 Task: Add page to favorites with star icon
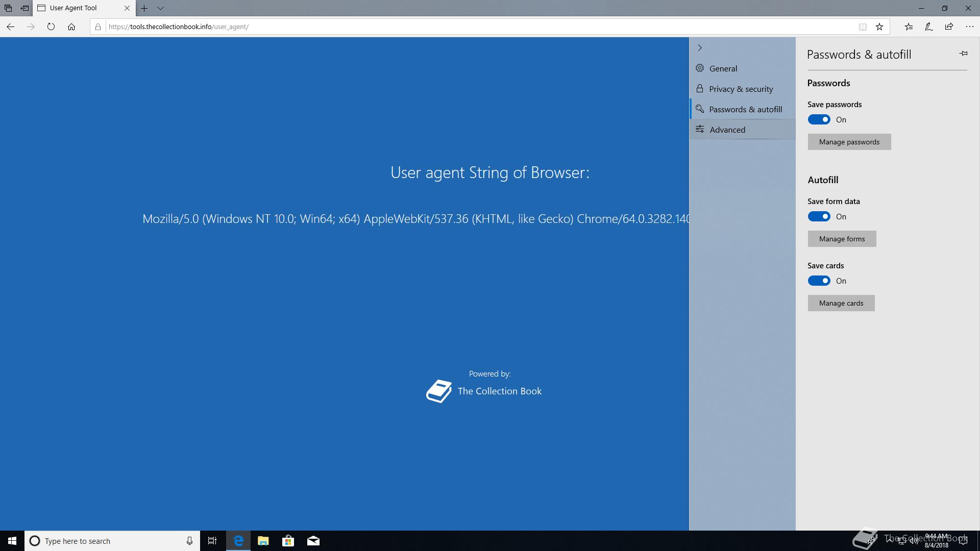879,27
